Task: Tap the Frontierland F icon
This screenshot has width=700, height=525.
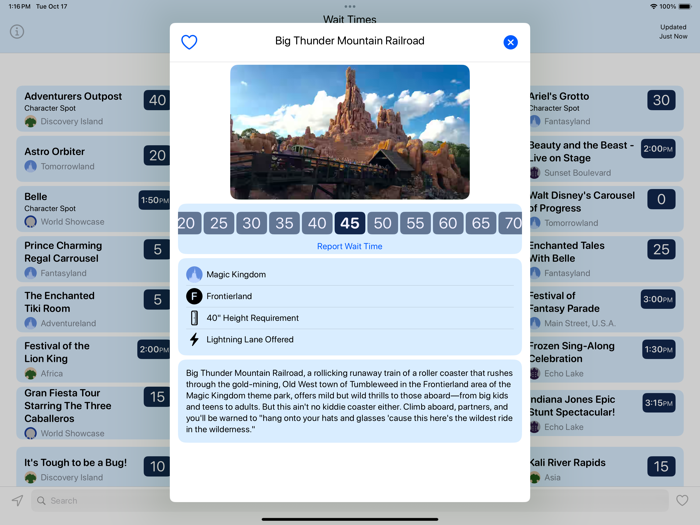Action: [x=194, y=296]
